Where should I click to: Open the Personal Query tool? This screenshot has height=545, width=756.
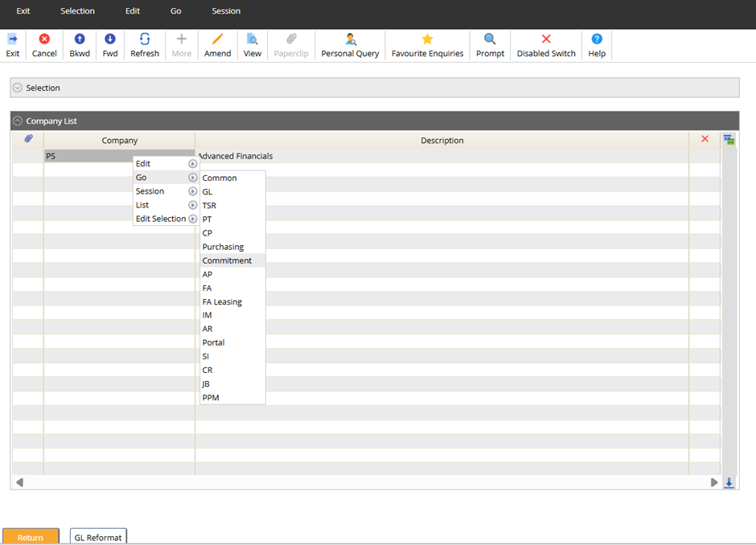[x=350, y=39]
